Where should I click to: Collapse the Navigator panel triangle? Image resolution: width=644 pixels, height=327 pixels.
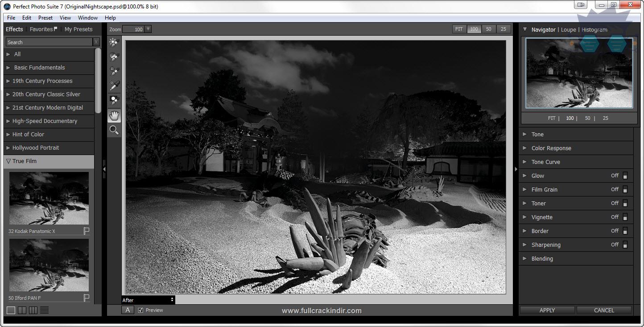(525, 29)
